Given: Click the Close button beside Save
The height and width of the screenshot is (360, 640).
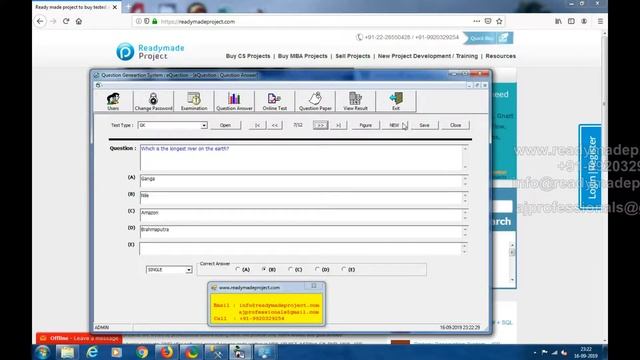Looking at the screenshot, I should [456, 125].
